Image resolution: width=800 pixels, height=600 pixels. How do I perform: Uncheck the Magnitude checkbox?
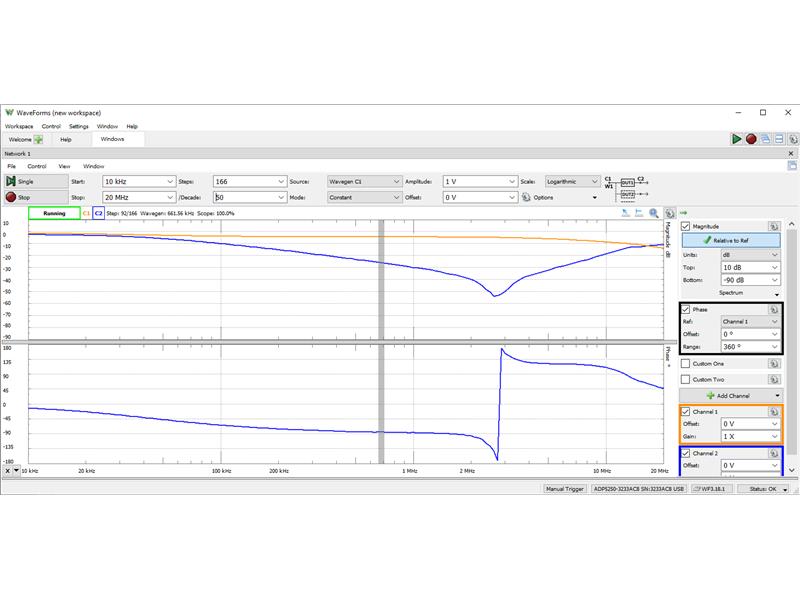point(686,226)
